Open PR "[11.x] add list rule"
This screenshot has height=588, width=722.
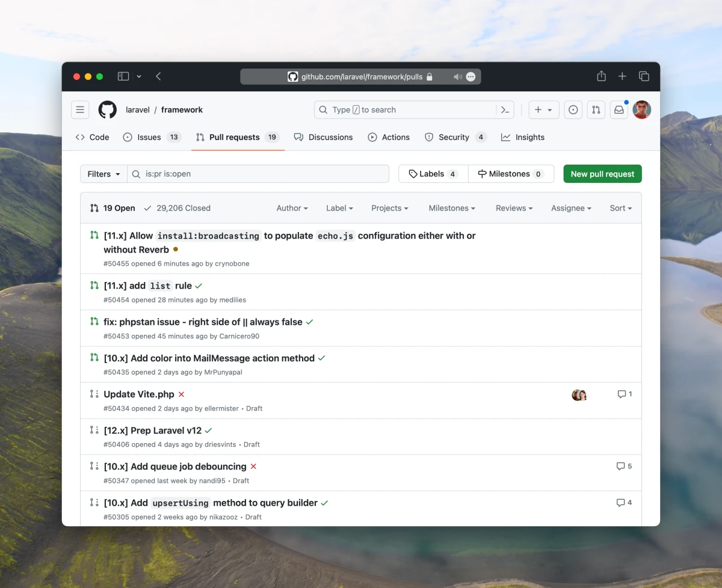148,286
